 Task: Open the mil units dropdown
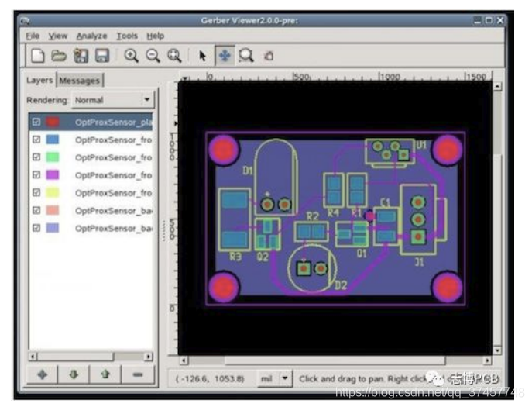point(274,378)
